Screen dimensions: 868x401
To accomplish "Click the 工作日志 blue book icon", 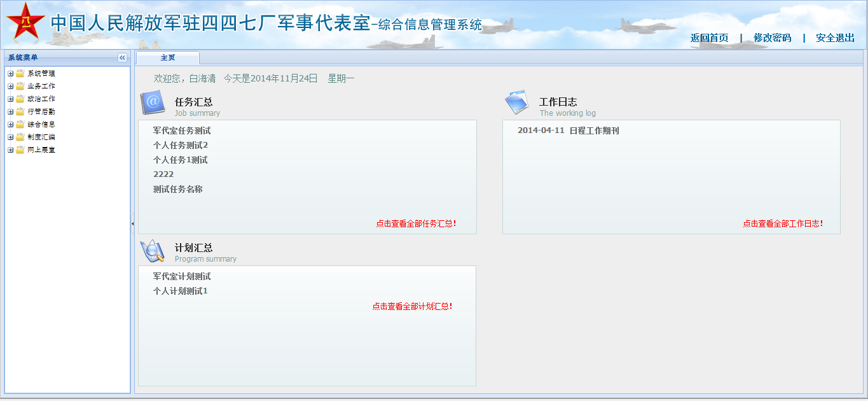I will tap(516, 102).
